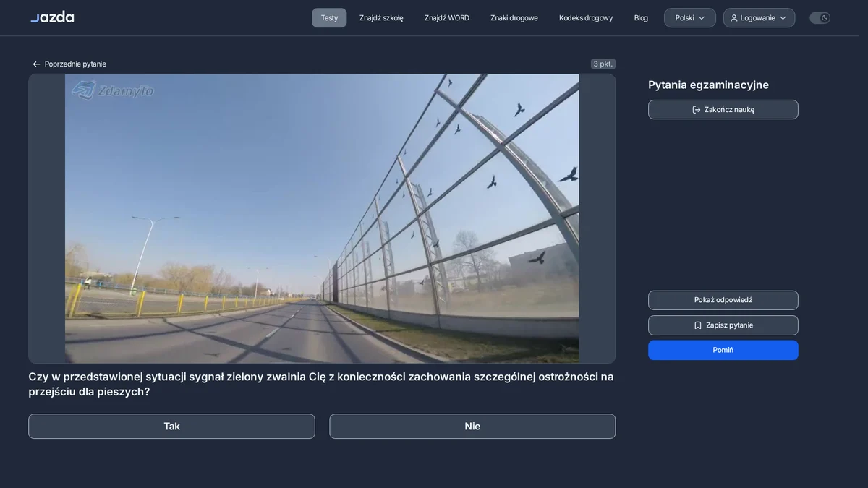The width and height of the screenshot is (868, 488).
Task: Click the back arrow beside Poprzednie pytanie
Action: tap(36, 64)
